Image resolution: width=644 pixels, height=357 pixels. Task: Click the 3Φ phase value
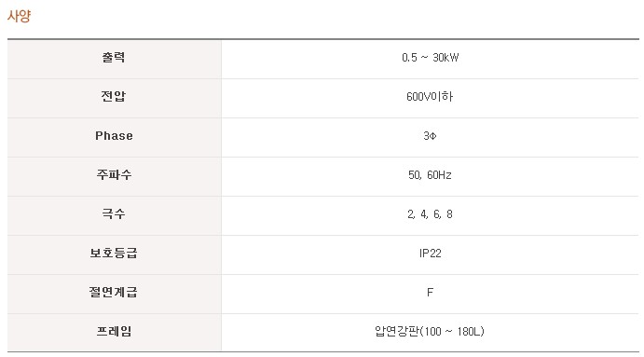click(430, 135)
